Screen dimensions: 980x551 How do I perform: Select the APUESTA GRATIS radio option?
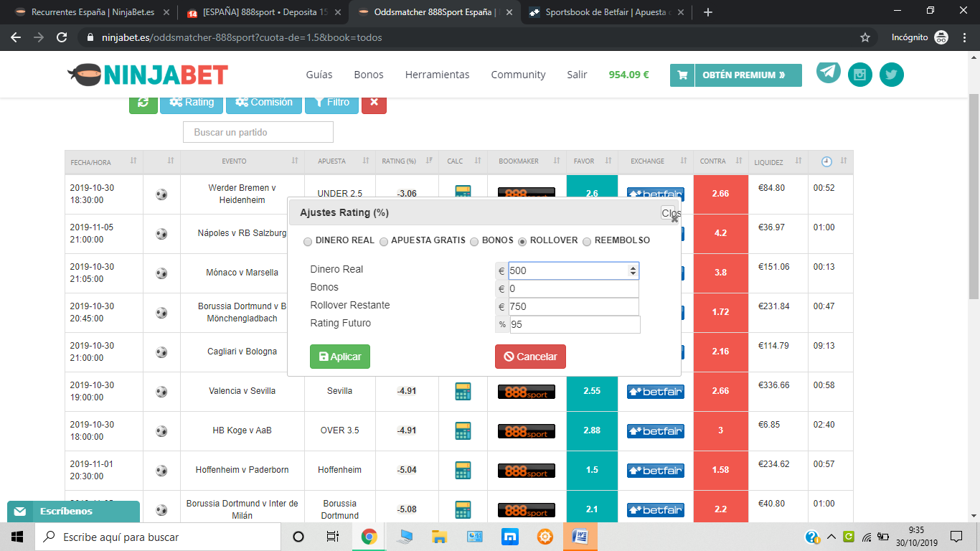click(384, 241)
